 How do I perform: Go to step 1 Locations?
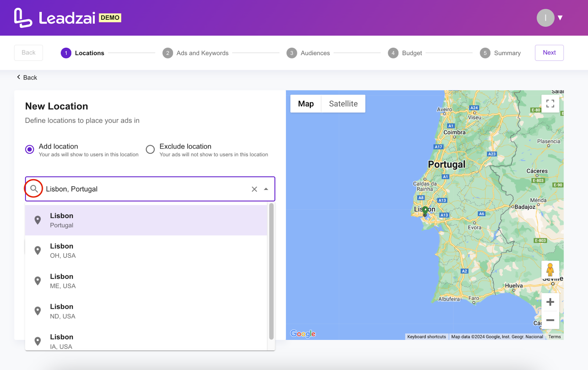[x=82, y=53]
